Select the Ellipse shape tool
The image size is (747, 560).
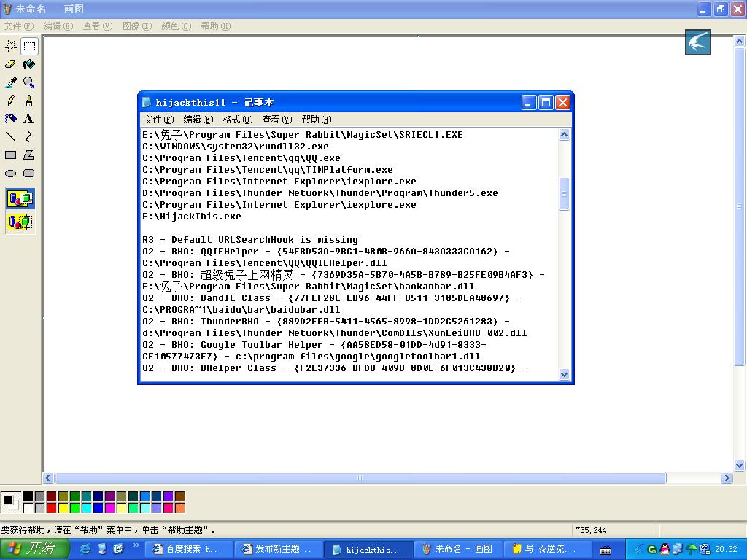click(x=11, y=174)
